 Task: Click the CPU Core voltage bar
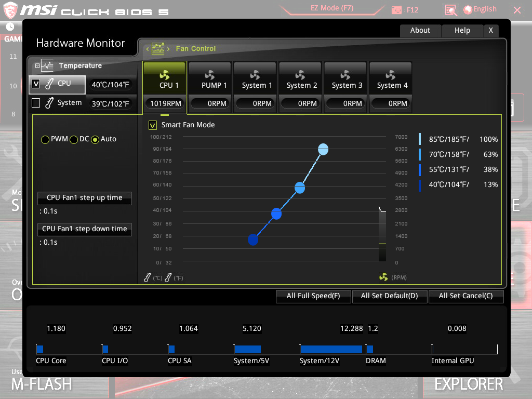tap(40, 349)
